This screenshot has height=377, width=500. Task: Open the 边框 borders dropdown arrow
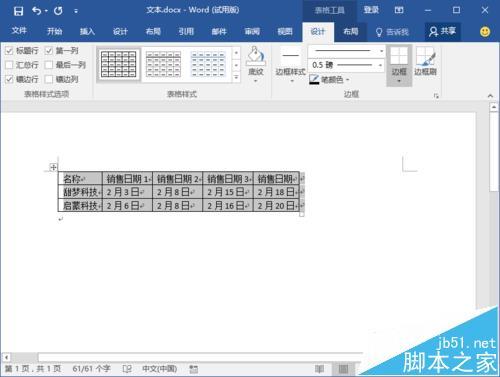click(399, 81)
